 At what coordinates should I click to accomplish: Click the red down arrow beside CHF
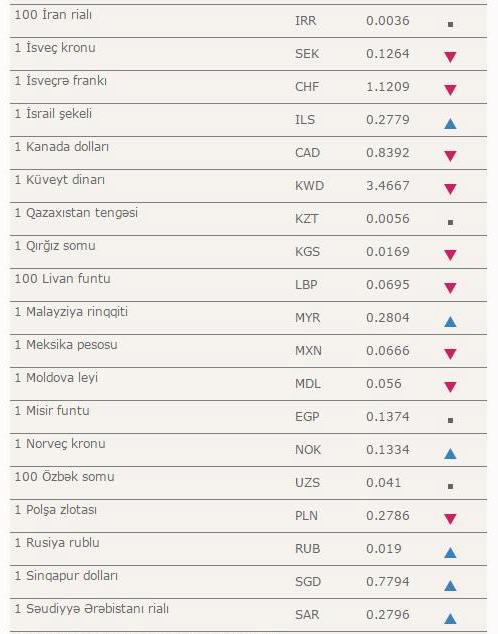pos(450,90)
